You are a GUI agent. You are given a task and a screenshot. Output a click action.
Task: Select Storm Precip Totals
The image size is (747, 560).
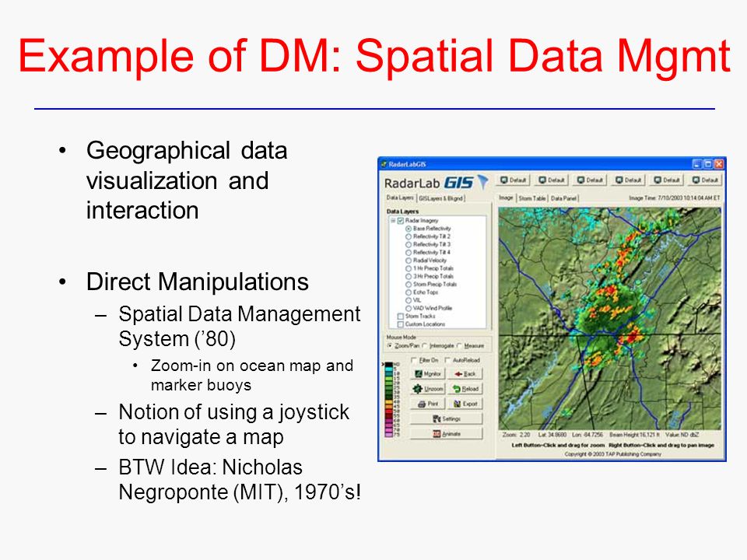click(x=409, y=285)
